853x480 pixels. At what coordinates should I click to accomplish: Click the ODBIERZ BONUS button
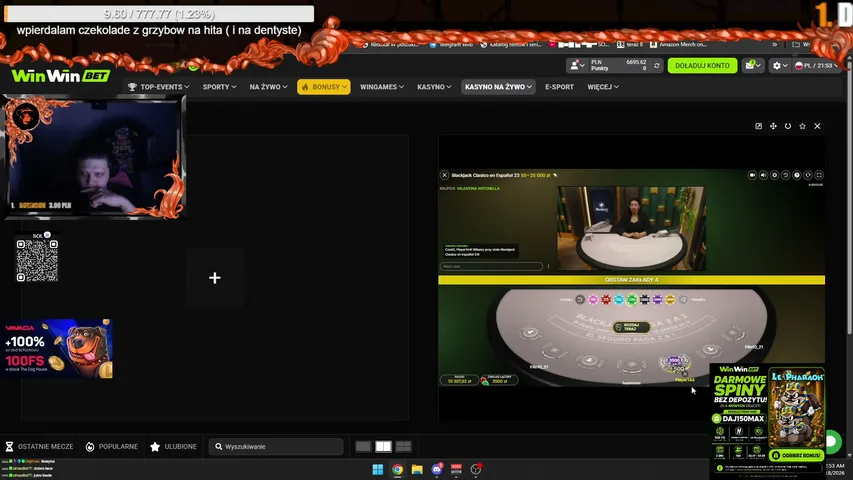tap(796, 455)
